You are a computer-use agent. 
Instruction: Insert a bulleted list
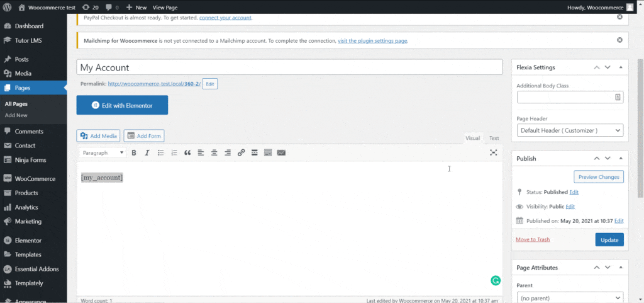(x=160, y=152)
